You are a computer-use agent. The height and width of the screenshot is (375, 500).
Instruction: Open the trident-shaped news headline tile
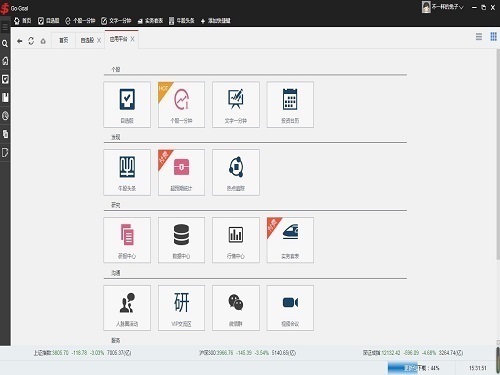pyautogui.click(x=127, y=172)
